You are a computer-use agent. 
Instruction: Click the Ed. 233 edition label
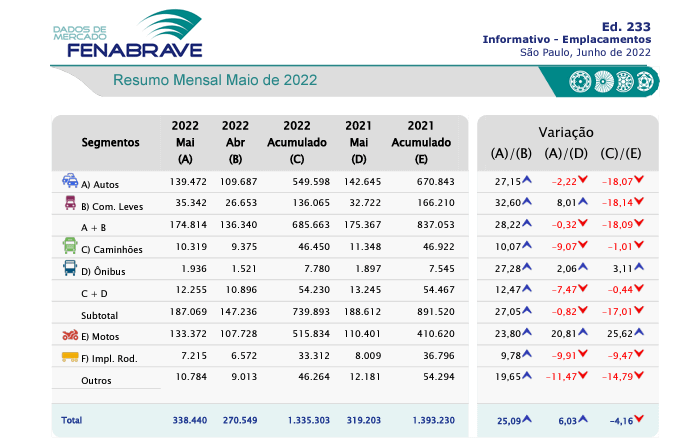click(627, 23)
